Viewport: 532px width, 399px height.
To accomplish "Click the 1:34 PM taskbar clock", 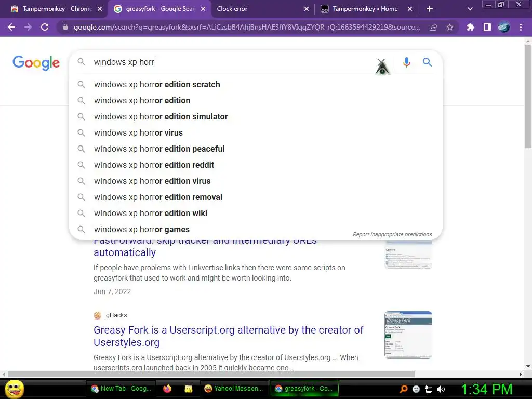I will click(486, 389).
